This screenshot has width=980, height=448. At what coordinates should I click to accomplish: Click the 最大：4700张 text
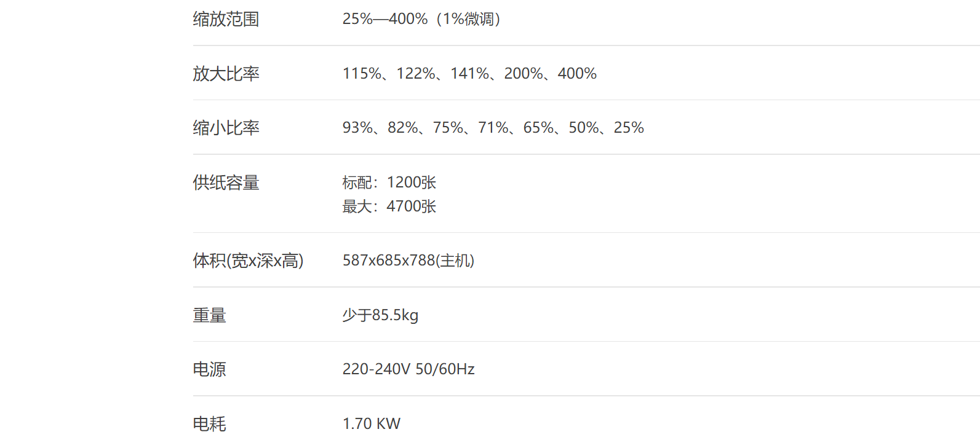click(x=389, y=206)
